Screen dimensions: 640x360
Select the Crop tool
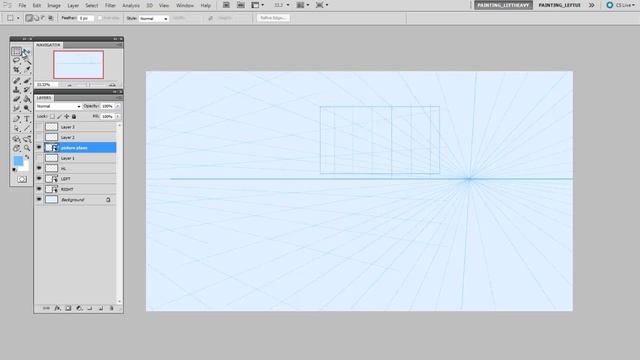pyautogui.click(x=16, y=70)
